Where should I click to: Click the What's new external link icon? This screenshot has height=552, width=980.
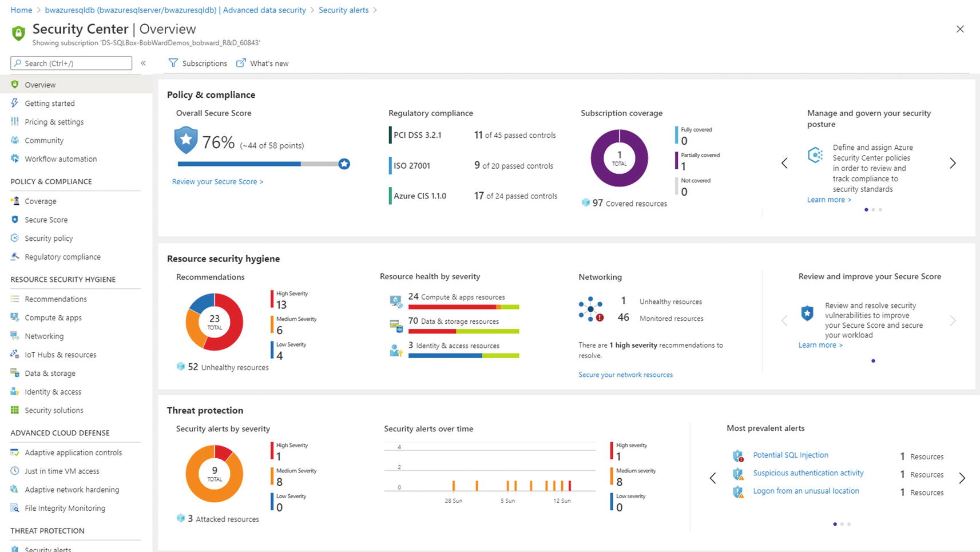coord(241,62)
